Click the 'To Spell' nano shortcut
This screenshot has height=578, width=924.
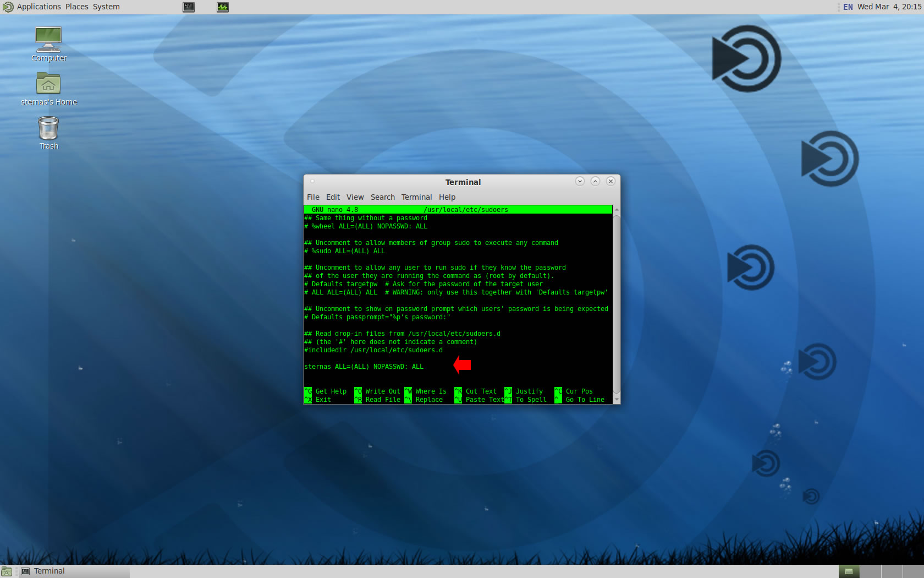coord(526,400)
